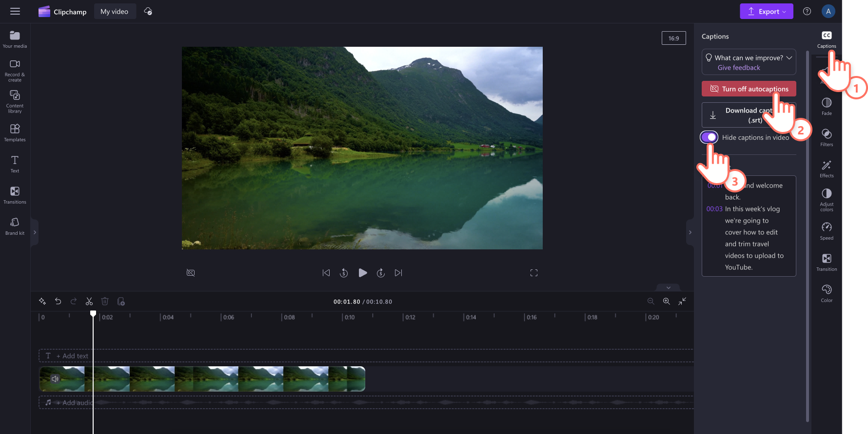Click the auto compose sparkle icon
Viewport: 868px width, 434px height.
click(42, 302)
